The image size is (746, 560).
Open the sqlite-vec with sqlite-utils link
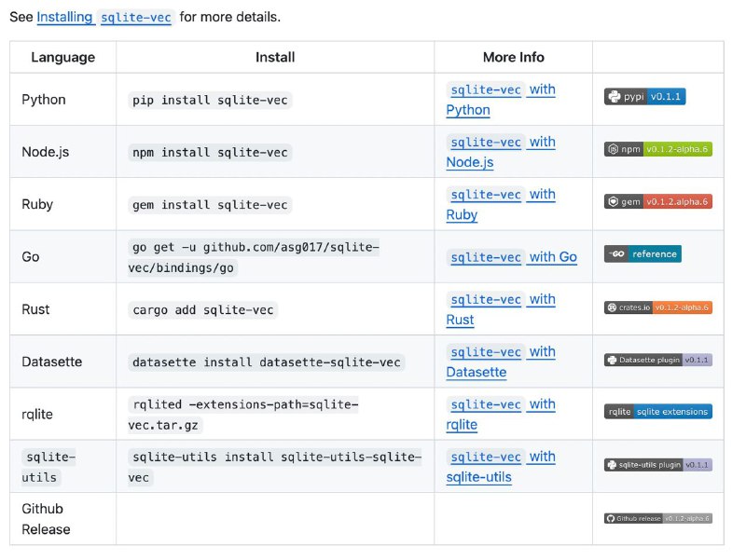[x=501, y=466]
